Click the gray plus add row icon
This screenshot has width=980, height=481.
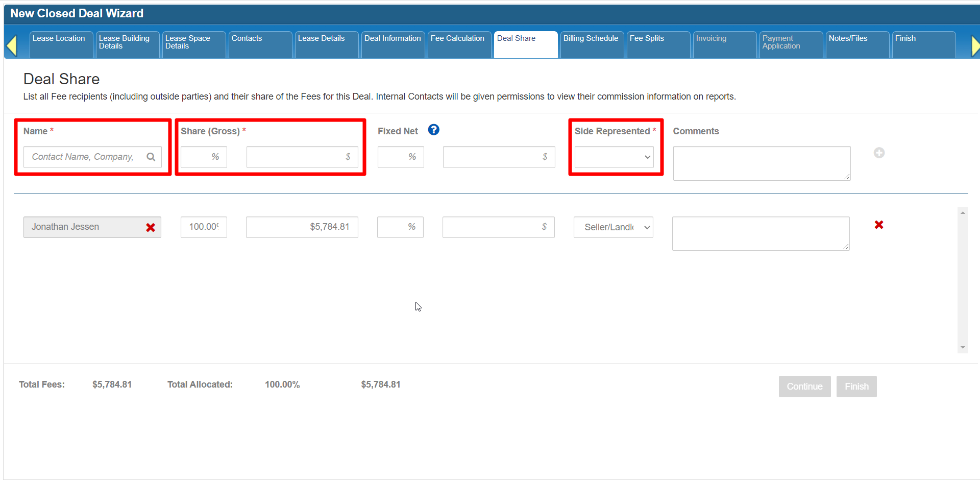coord(878,153)
